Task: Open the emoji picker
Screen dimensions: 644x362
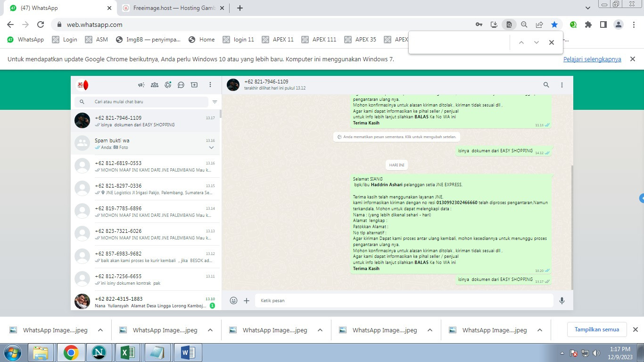Action: (233, 300)
